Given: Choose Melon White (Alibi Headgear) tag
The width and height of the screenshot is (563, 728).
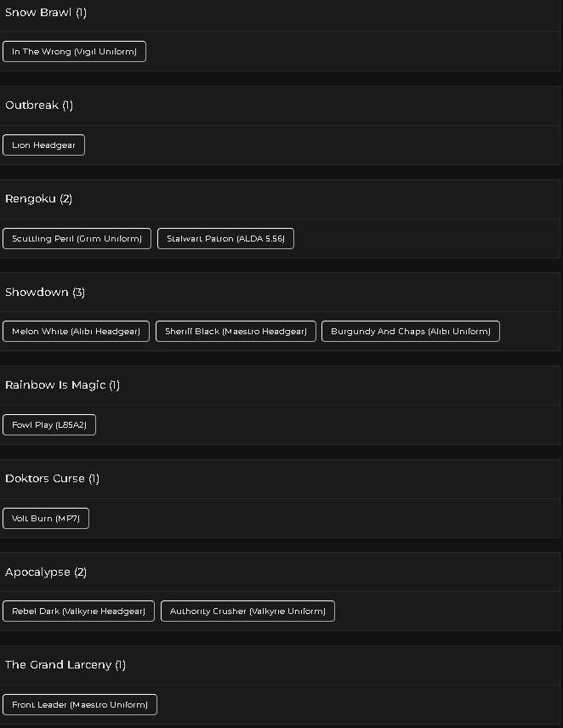Looking at the screenshot, I should coord(77,331).
